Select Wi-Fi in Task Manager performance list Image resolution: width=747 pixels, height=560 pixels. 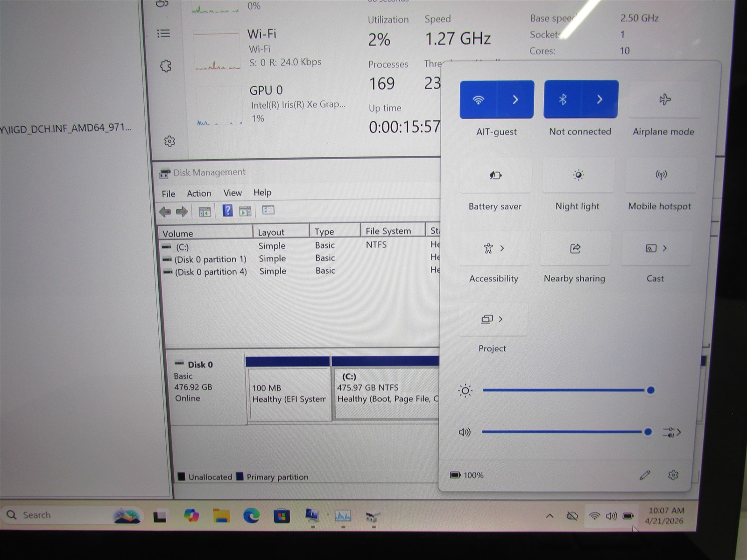tap(268, 48)
